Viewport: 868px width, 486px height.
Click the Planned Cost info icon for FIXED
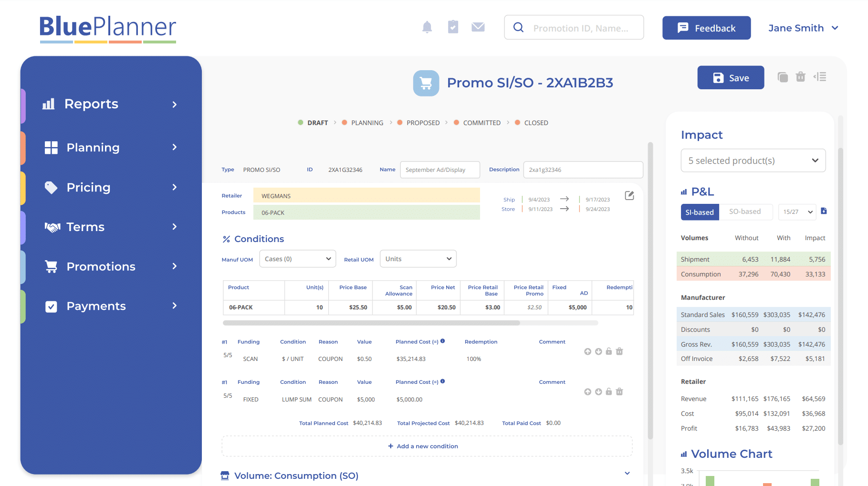(443, 381)
